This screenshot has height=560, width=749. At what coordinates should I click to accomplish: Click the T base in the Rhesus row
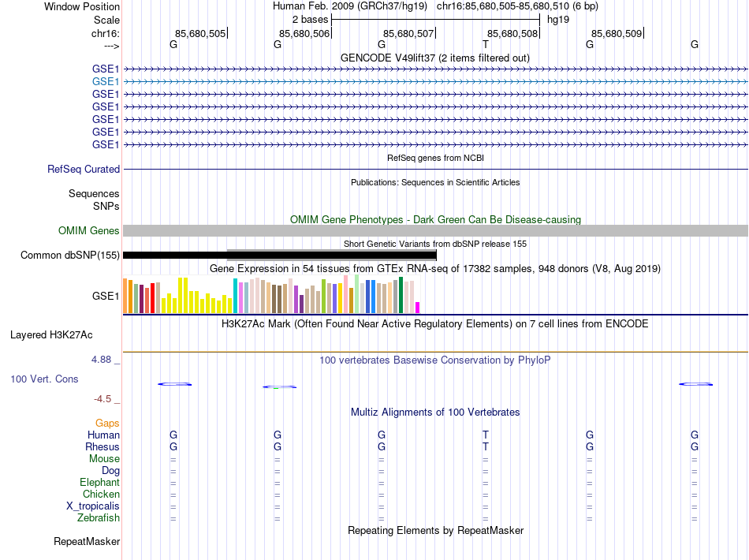pos(486,446)
